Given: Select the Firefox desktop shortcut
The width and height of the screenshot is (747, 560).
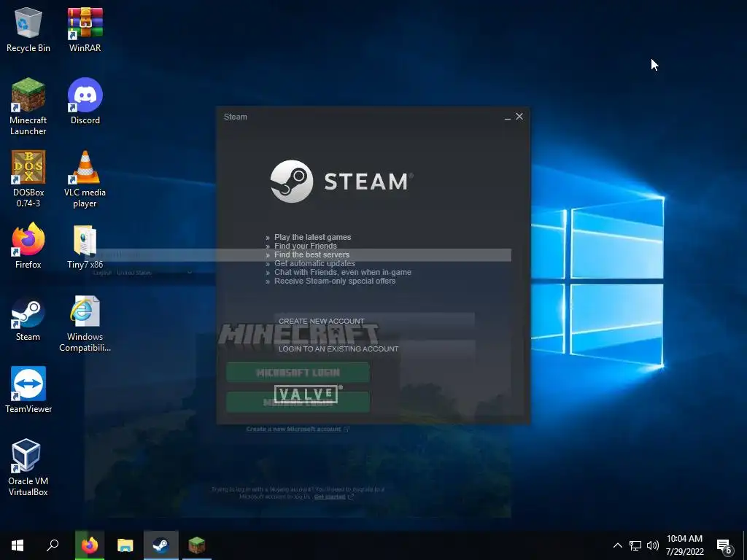Looking at the screenshot, I should click(28, 246).
